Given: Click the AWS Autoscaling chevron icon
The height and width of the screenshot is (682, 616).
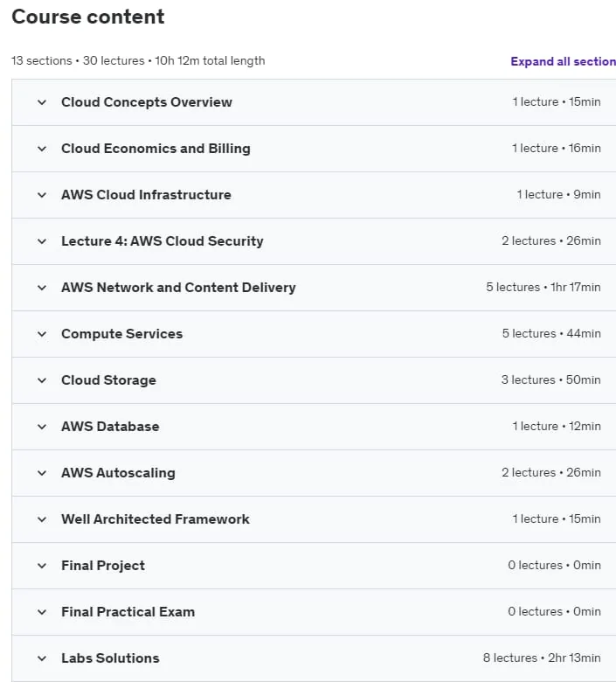Looking at the screenshot, I should [x=42, y=473].
